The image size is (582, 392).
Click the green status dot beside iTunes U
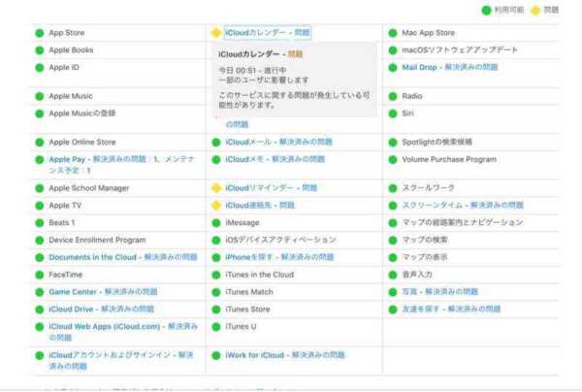216,327
